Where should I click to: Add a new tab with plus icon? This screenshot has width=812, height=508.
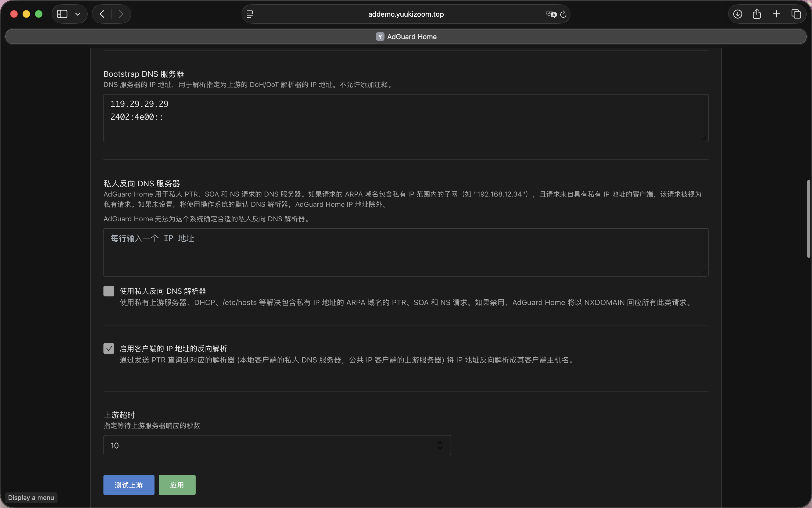tap(776, 14)
